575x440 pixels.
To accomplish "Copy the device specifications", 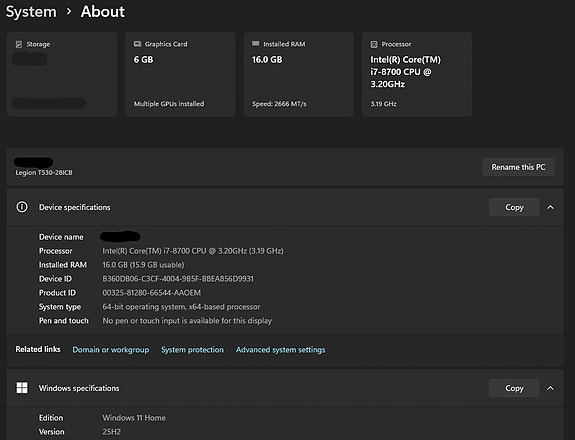I will pos(514,207).
